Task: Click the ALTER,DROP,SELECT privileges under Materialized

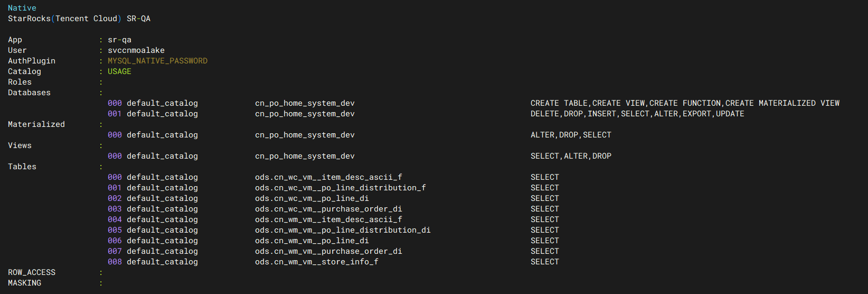Action: click(x=571, y=135)
